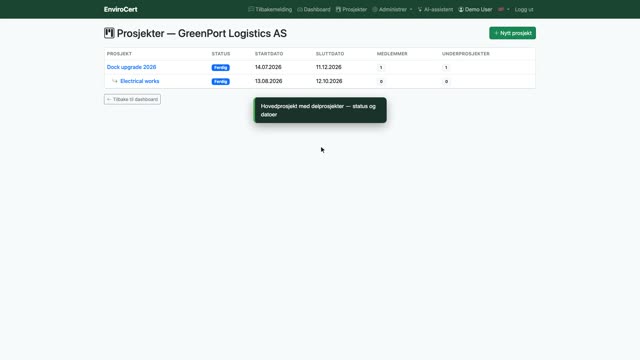The image size is (640, 360).
Task: Click the end date 12.10.2026
Action: [329, 81]
